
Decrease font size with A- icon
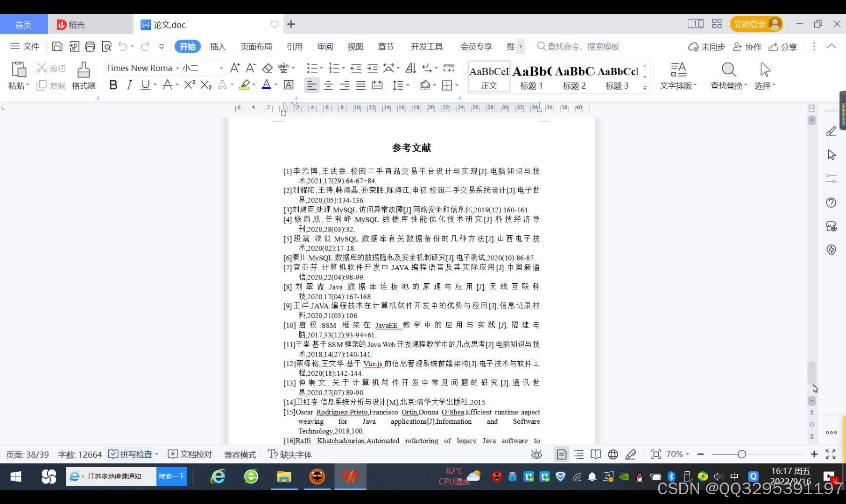251,68
